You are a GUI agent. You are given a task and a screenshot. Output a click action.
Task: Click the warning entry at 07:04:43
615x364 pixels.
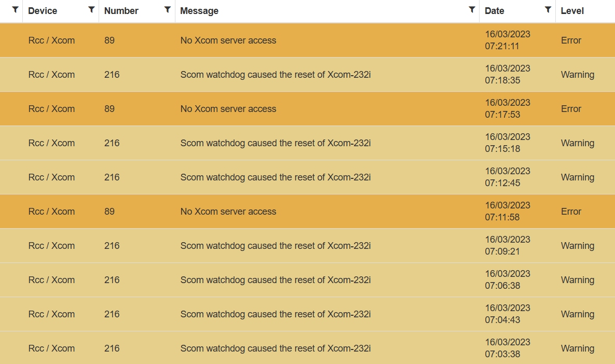276,314
